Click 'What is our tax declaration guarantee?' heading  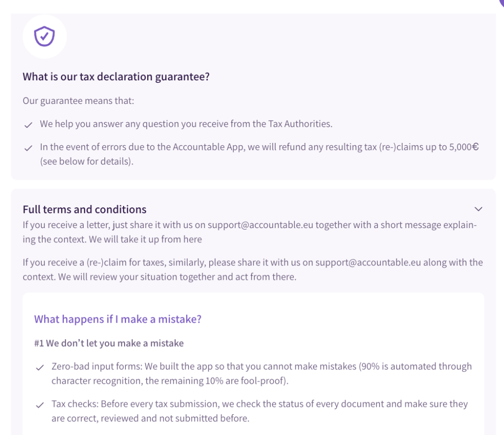(116, 77)
